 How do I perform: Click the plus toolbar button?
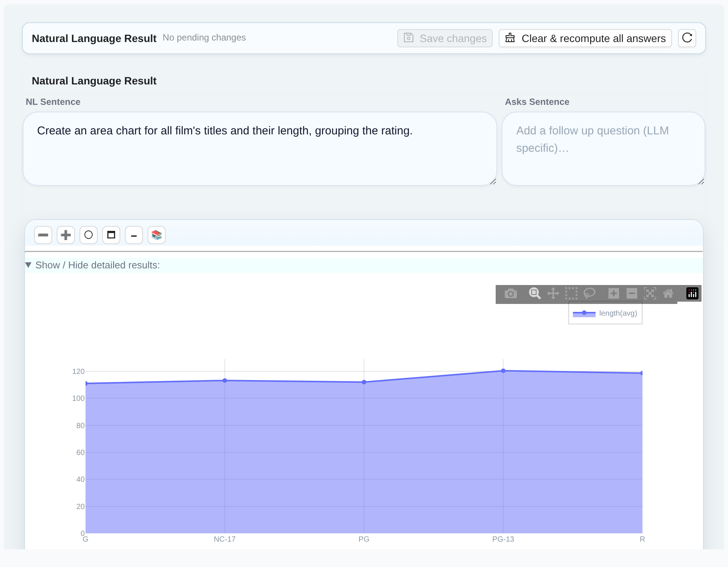(x=66, y=235)
